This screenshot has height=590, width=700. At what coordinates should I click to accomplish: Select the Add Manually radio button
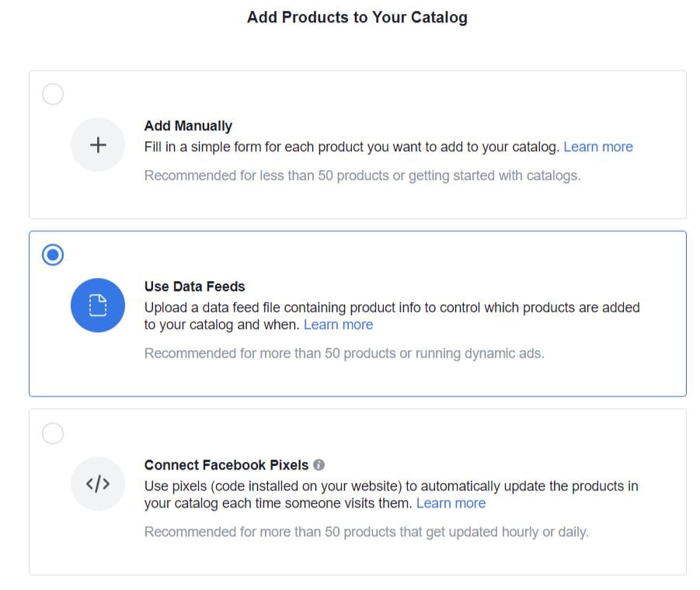[x=53, y=94]
